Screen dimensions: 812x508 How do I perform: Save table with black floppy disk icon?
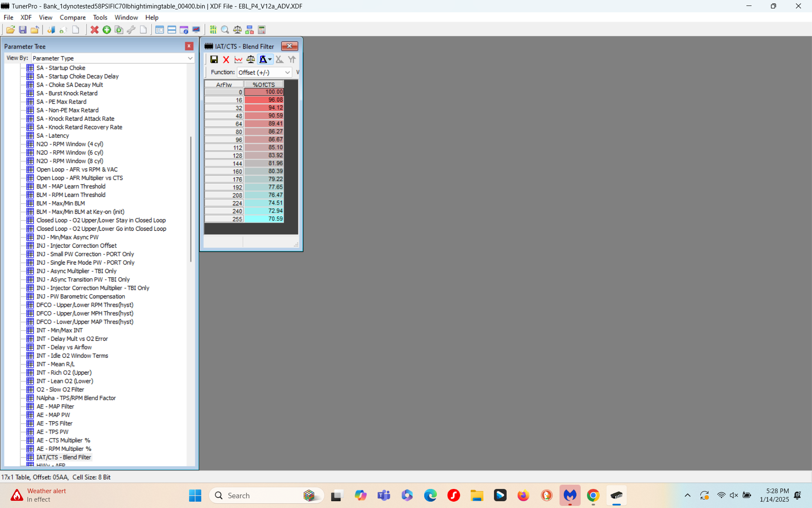click(214, 60)
